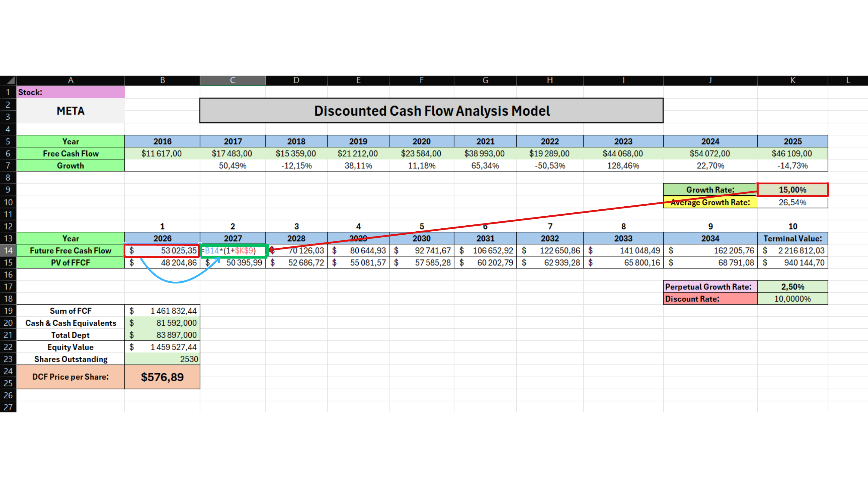Select the 2030 forecast year header

coord(422,239)
